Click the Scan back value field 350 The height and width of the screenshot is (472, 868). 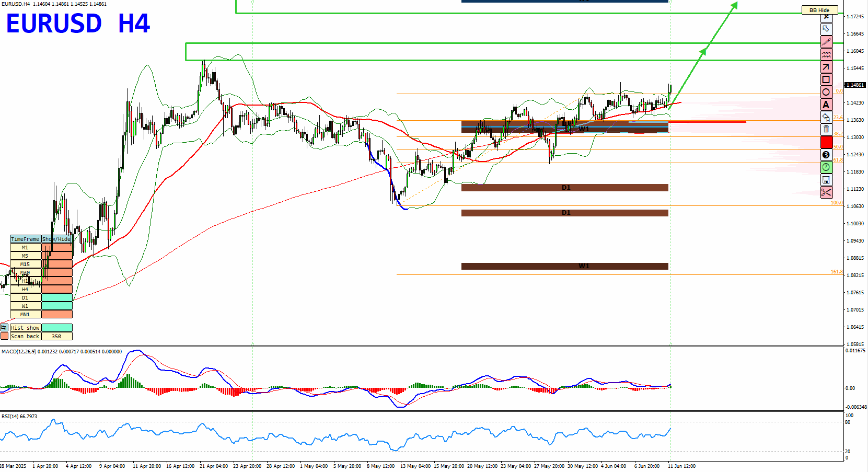click(56, 336)
